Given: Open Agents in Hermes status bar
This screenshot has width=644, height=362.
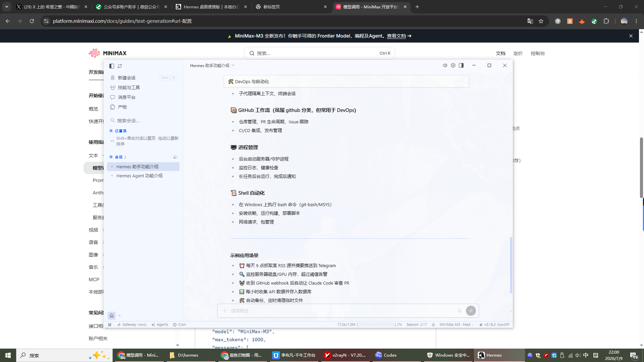Looking at the screenshot, I should (160, 324).
